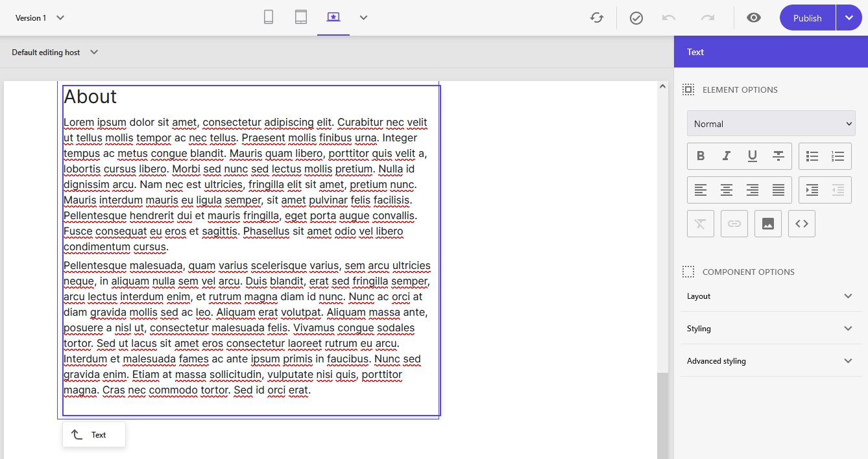Image resolution: width=868 pixels, height=459 pixels.
Task: Open the Default editing host dropdown
Action: coord(55,52)
